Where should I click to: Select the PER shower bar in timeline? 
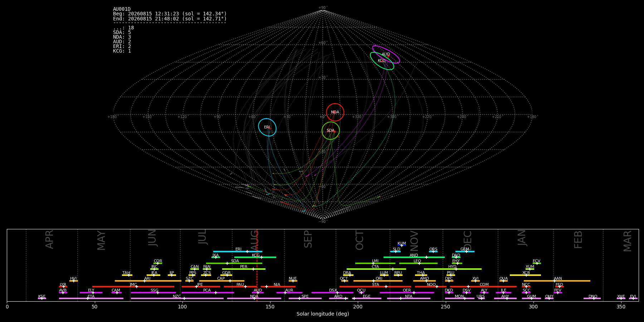(x=244, y=269)
